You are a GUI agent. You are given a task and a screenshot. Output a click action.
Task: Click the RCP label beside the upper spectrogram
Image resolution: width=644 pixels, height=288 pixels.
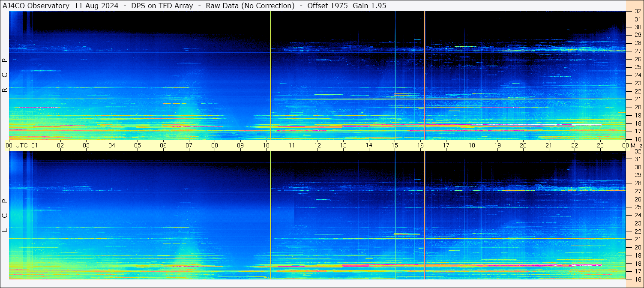pyautogui.click(x=5, y=75)
